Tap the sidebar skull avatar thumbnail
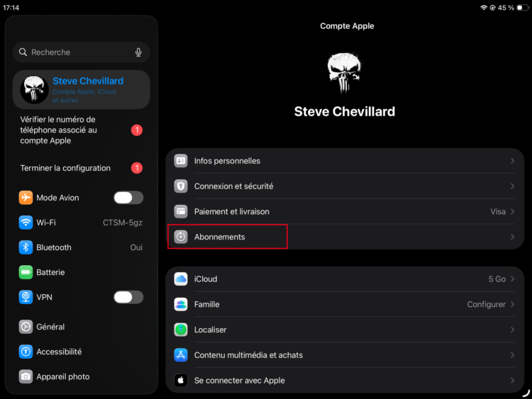 tap(34, 89)
